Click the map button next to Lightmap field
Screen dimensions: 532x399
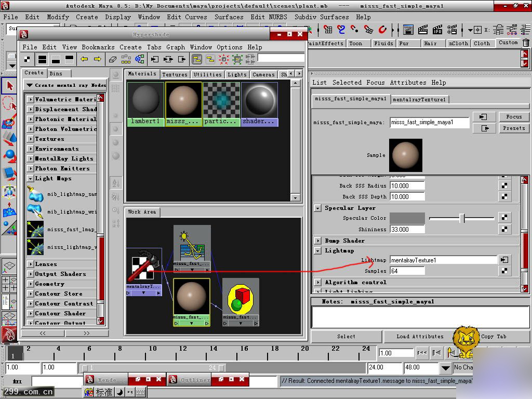click(504, 260)
